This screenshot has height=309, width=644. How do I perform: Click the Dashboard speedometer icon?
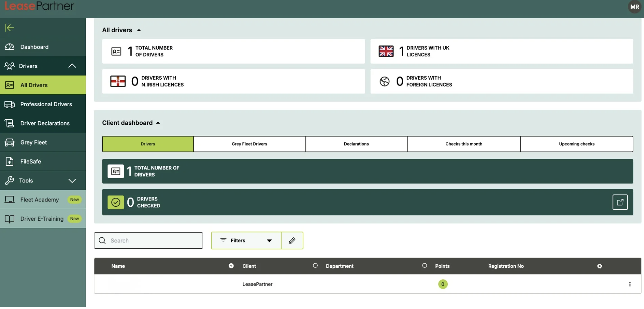(10, 47)
